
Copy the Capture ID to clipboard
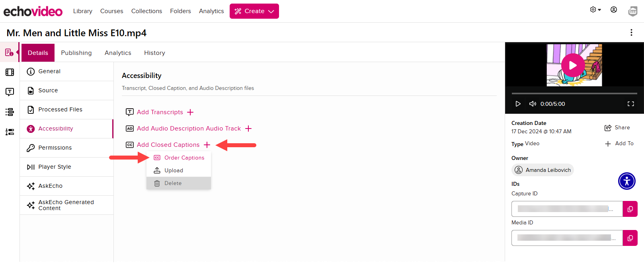[x=630, y=209]
